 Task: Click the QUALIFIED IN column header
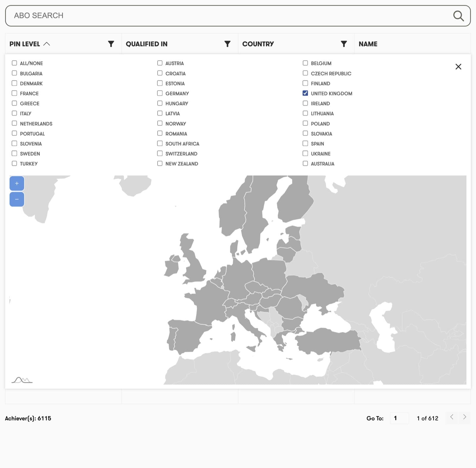click(147, 44)
